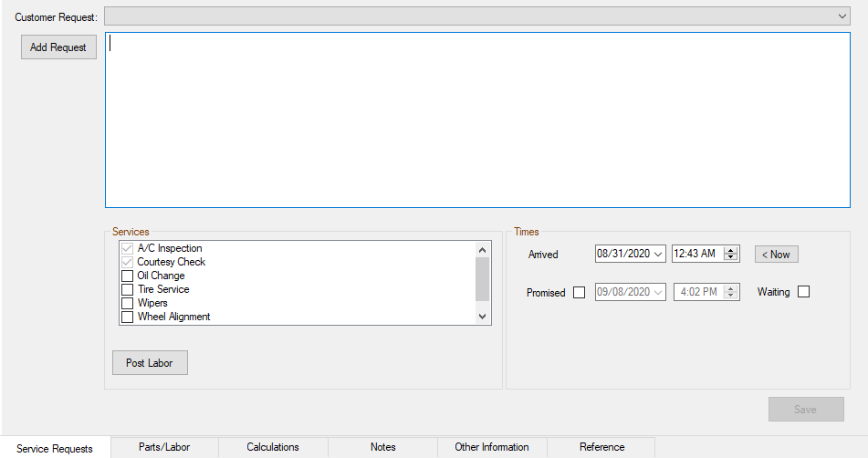Focus the customer request text area
This screenshot has height=458, width=868.
[477, 120]
